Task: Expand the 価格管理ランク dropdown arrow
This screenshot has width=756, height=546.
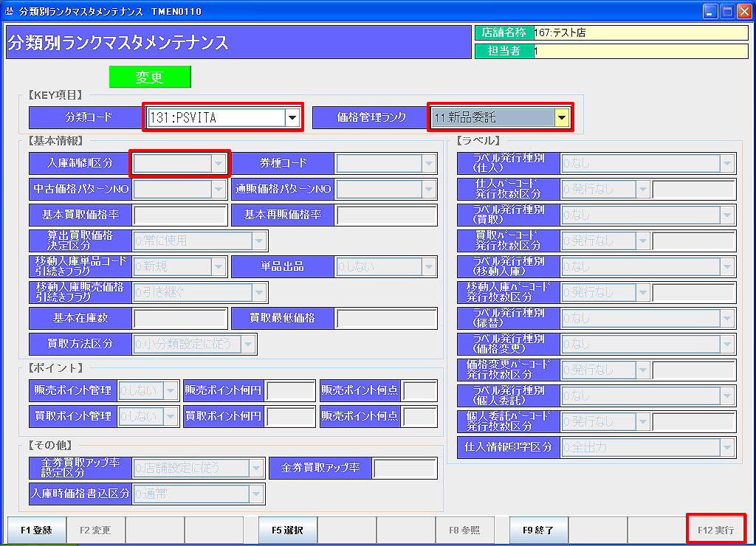Action: click(562, 117)
